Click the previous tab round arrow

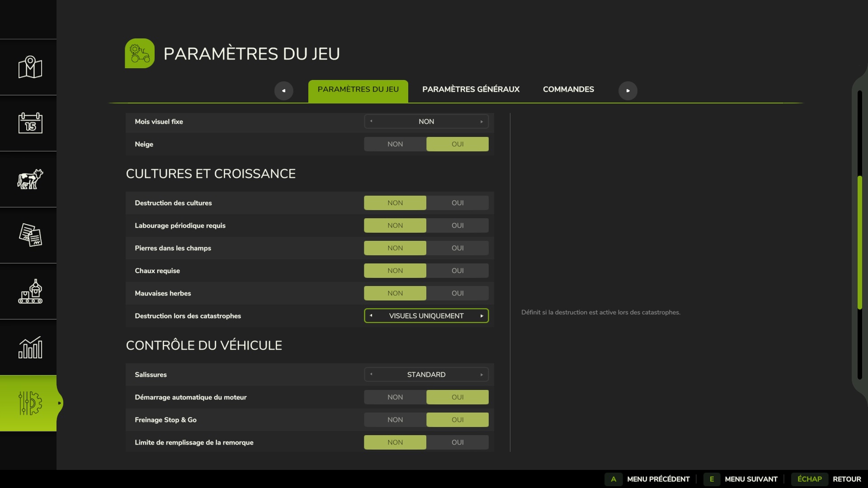(x=284, y=91)
